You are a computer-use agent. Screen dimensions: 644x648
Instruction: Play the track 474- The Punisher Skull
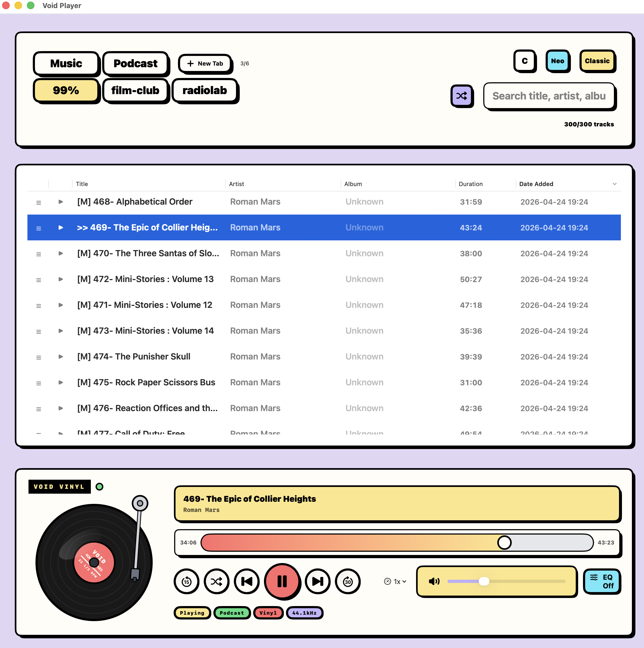61,357
